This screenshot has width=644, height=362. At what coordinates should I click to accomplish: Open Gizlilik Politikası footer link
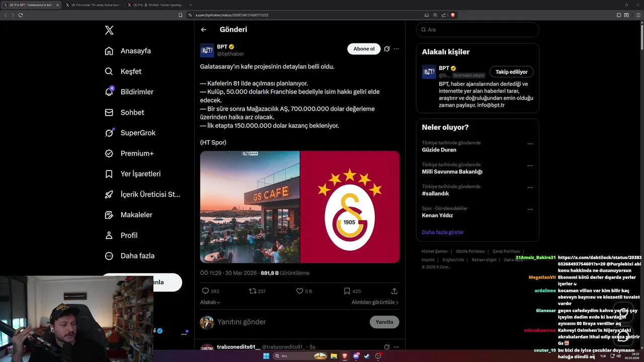[470, 251]
